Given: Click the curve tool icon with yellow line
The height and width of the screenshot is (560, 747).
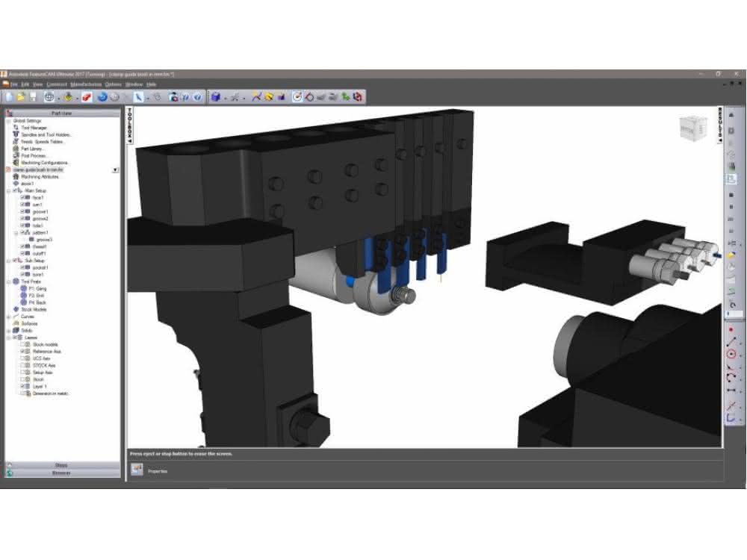Looking at the screenshot, I should click(x=256, y=97).
